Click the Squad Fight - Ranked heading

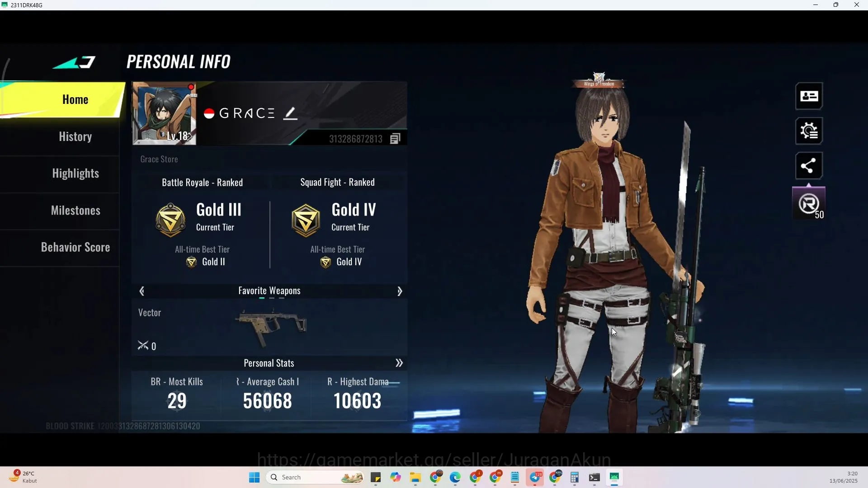pos(337,183)
